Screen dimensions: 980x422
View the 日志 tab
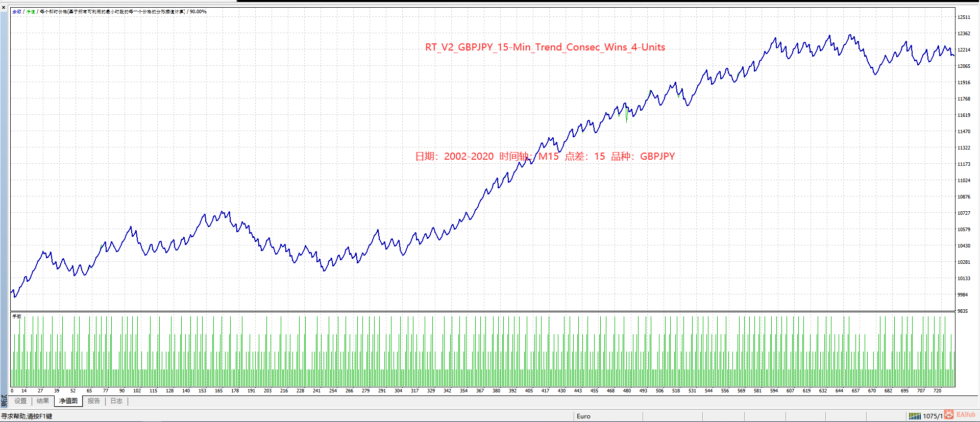(x=116, y=401)
